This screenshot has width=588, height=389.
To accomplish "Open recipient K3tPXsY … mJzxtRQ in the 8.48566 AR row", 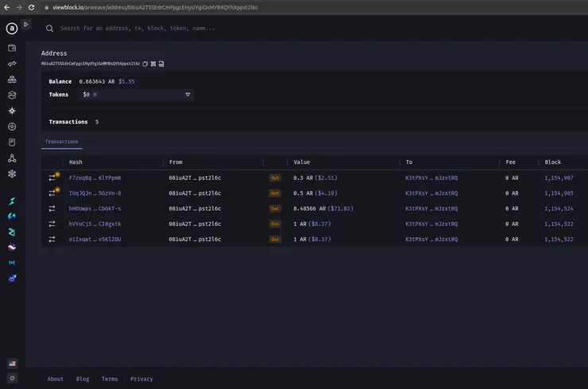I will [431, 208].
